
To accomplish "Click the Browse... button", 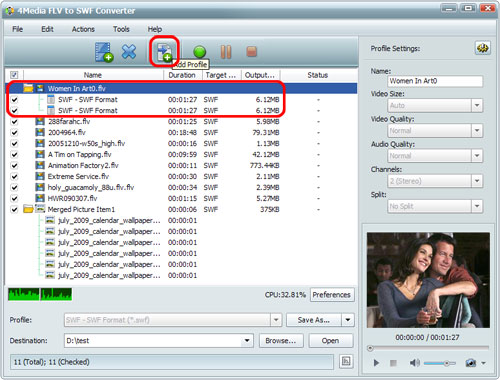I will click(x=281, y=341).
